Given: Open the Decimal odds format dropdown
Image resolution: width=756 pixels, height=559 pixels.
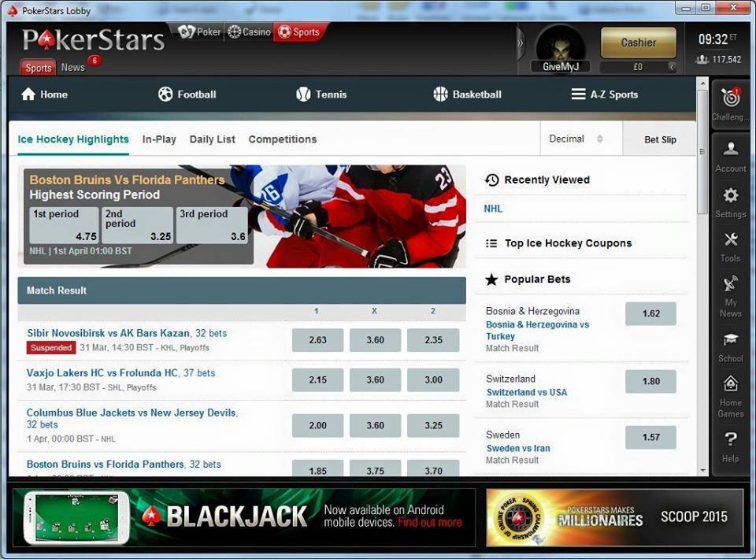Looking at the screenshot, I should 576,139.
